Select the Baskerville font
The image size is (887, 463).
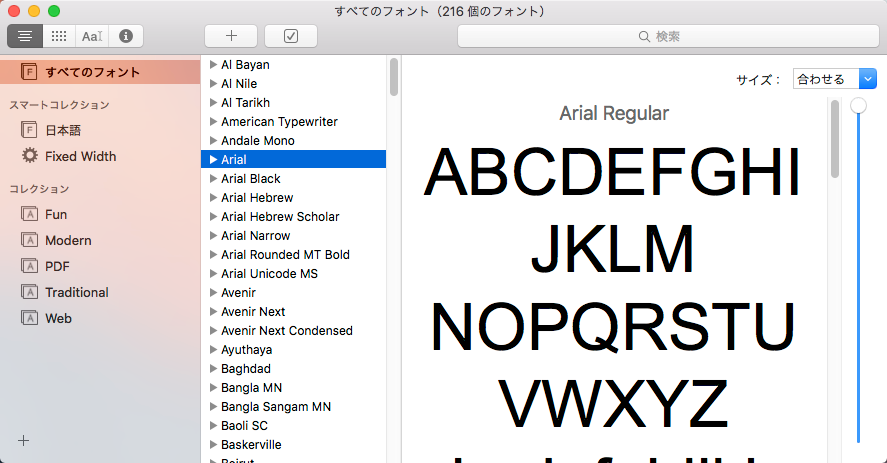(251, 445)
